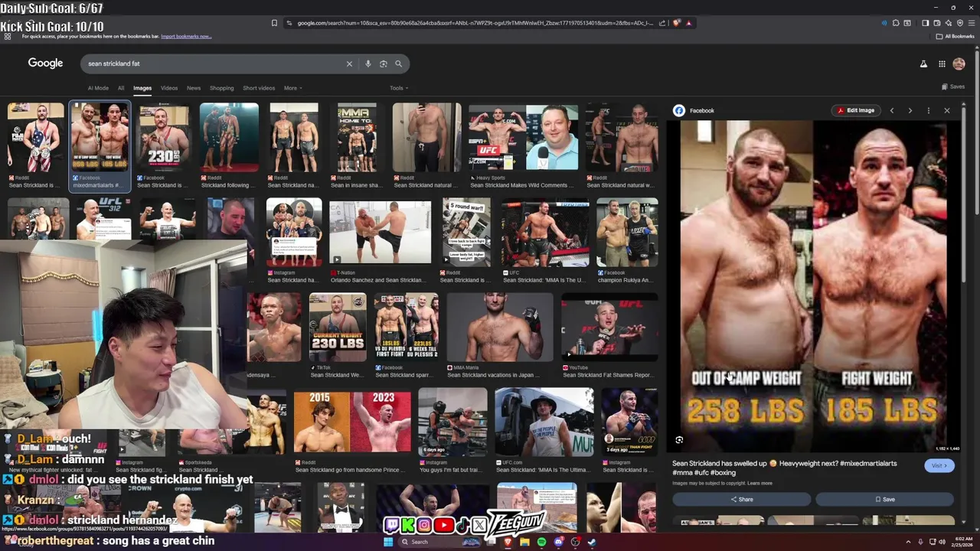Click the browser address bar URL
The image size is (980, 551).
[475, 23]
